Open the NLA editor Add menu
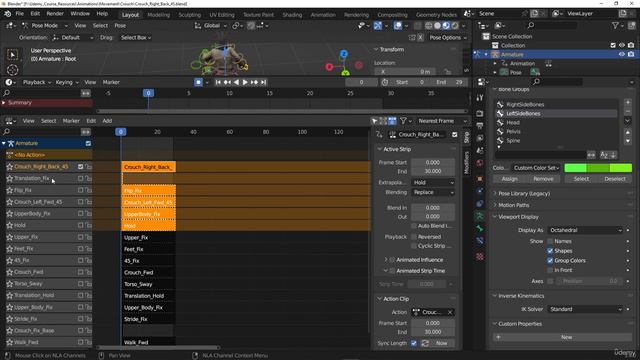This screenshot has height=360, width=640. tap(107, 121)
